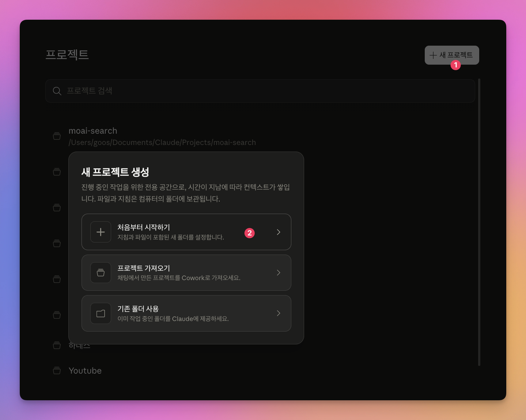Image resolution: width=526 pixels, height=420 pixels.
Task: Click the moai-search project basket icon
Action: [x=57, y=135]
